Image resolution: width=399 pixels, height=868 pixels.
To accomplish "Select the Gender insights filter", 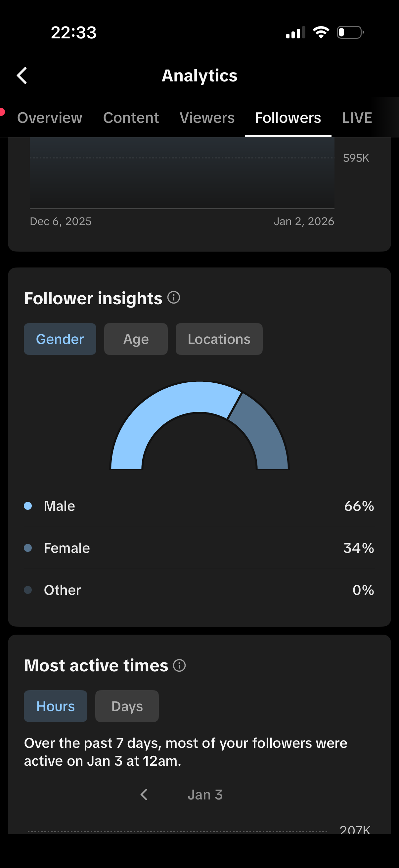I will point(60,339).
